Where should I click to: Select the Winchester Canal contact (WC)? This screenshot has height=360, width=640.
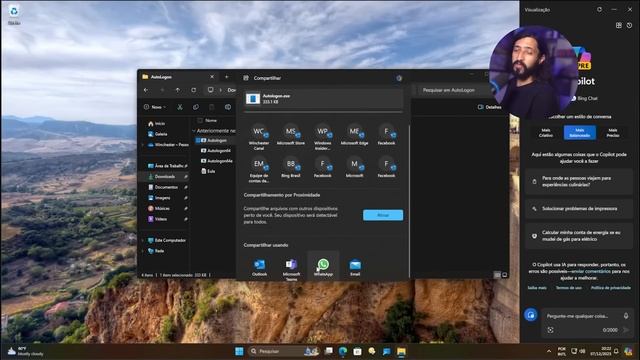click(259, 137)
